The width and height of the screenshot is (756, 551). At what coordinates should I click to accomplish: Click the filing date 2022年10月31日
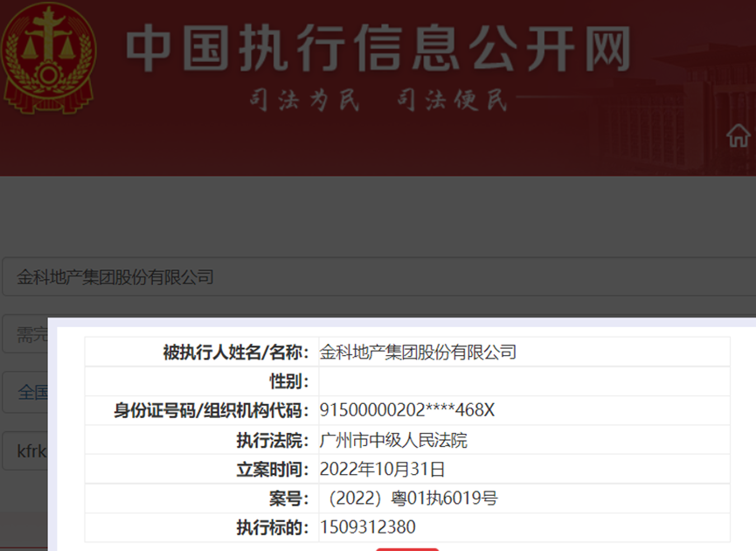point(383,469)
